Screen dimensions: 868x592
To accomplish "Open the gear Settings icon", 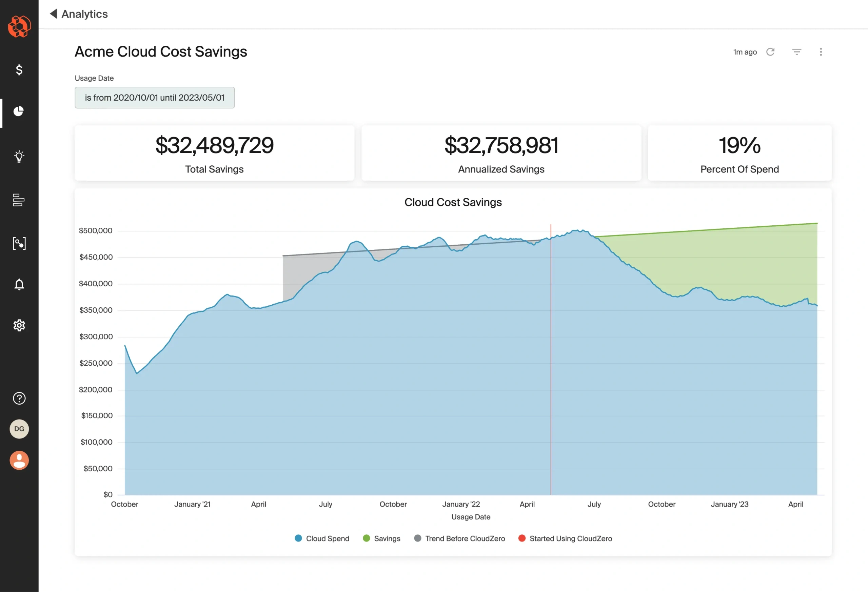I will 19,326.
